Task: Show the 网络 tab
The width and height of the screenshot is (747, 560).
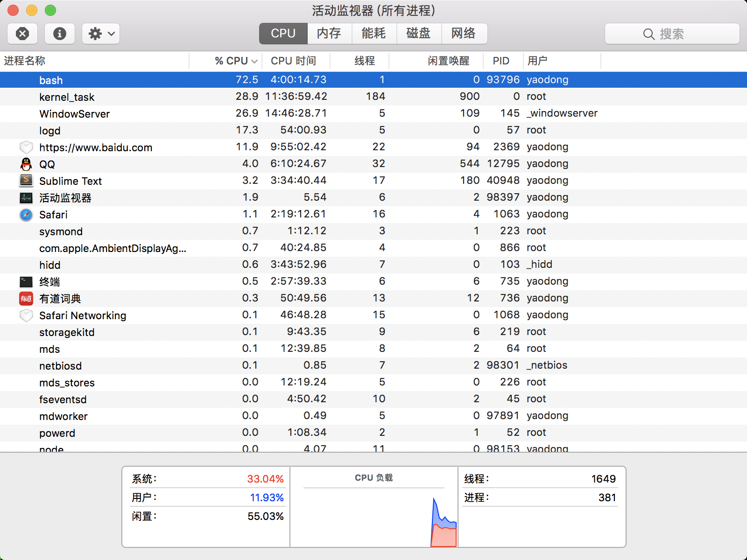Action: 463,34
